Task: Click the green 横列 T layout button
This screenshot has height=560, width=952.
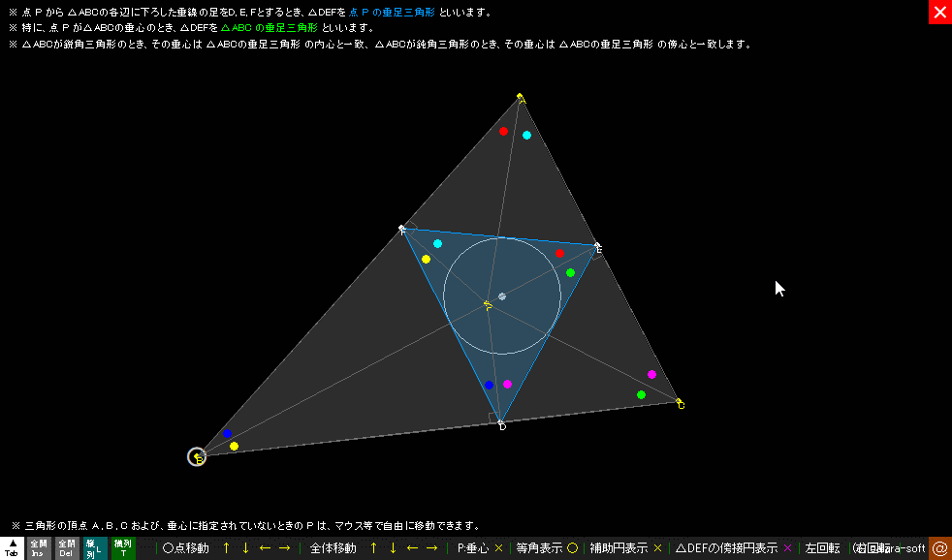Action: tap(123, 548)
